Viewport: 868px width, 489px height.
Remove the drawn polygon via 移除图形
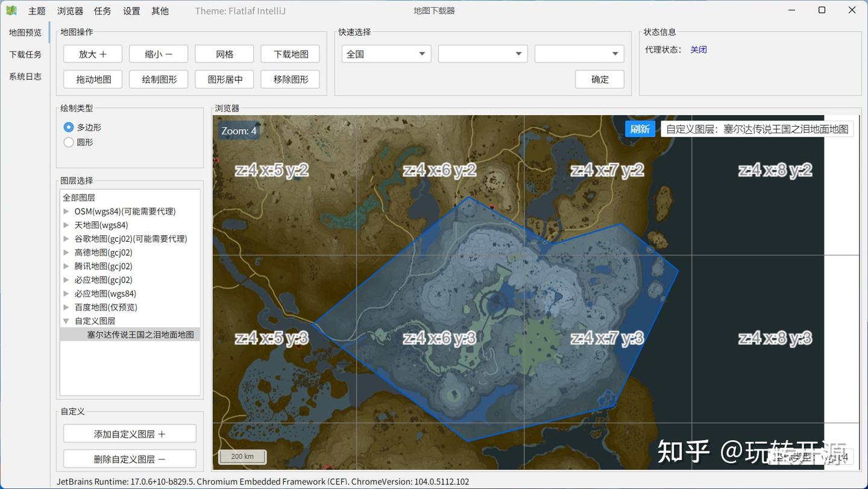[x=289, y=79]
